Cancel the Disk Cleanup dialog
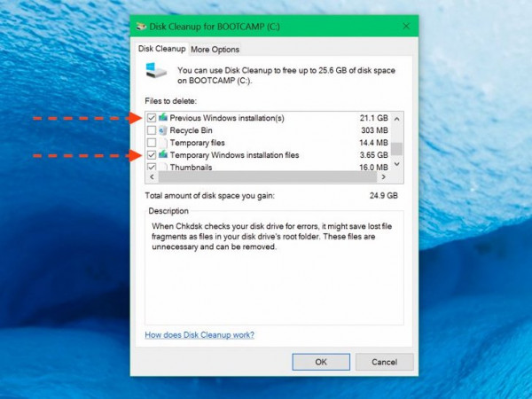 [x=385, y=362]
